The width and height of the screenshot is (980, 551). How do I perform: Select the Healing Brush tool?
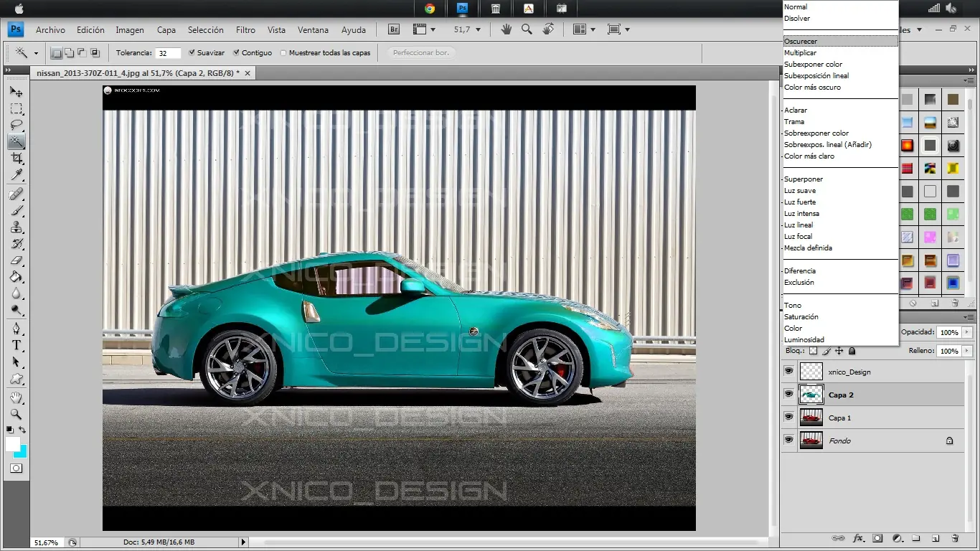(x=16, y=194)
